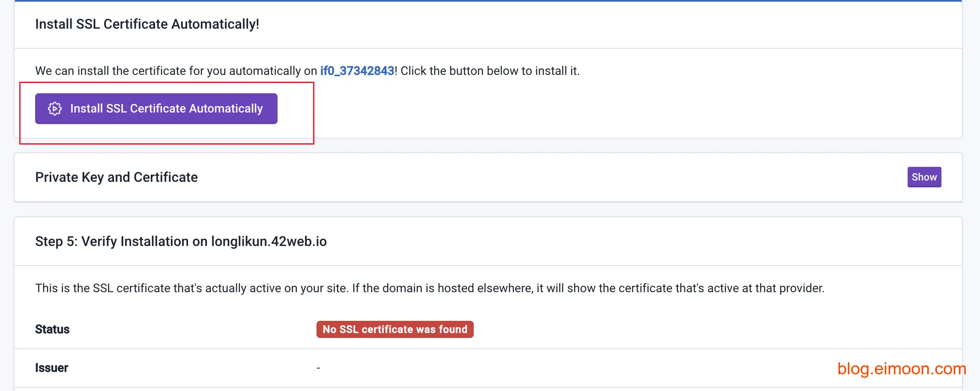Open the if0_37342843 account link
The width and height of the screenshot is (980, 391).
(357, 71)
